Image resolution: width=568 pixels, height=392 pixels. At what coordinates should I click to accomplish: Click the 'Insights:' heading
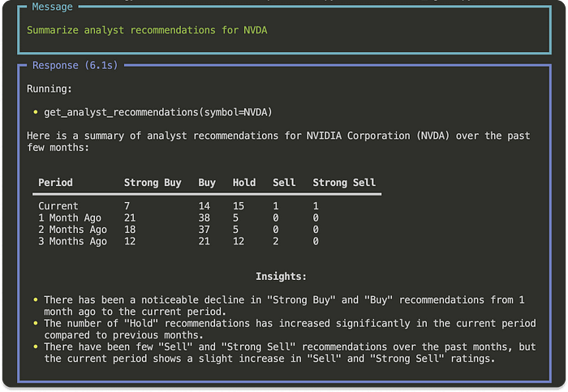pyautogui.click(x=282, y=277)
